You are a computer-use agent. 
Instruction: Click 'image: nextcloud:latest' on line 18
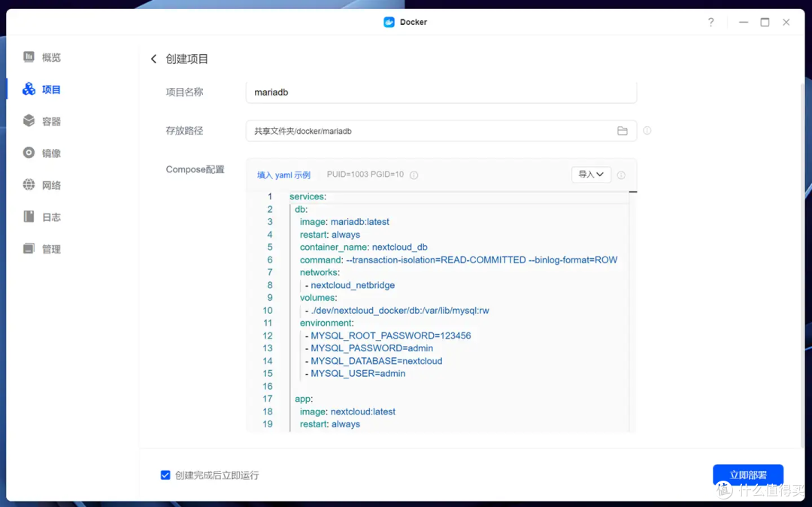(x=347, y=411)
